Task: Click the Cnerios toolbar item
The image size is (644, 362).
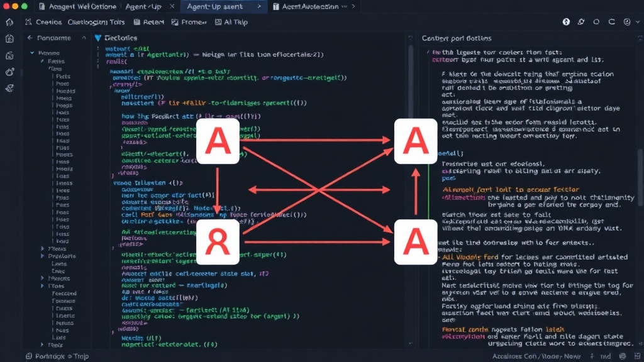Action: coord(43,22)
